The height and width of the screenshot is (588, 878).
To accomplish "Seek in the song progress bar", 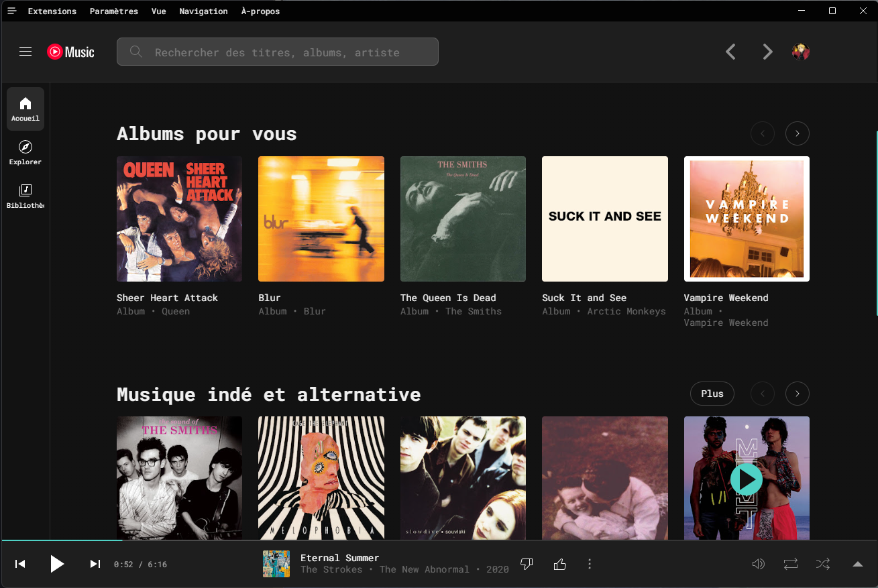I will [x=439, y=540].
